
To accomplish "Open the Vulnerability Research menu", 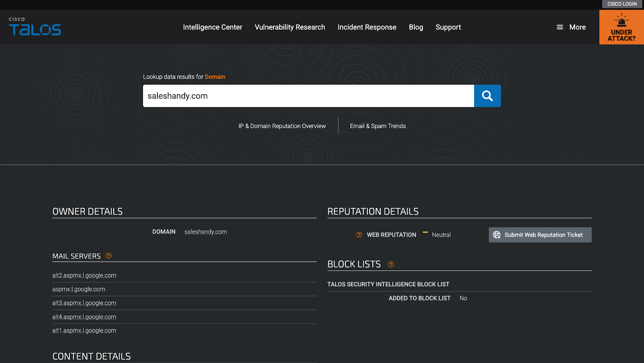I will coord(289,27).
